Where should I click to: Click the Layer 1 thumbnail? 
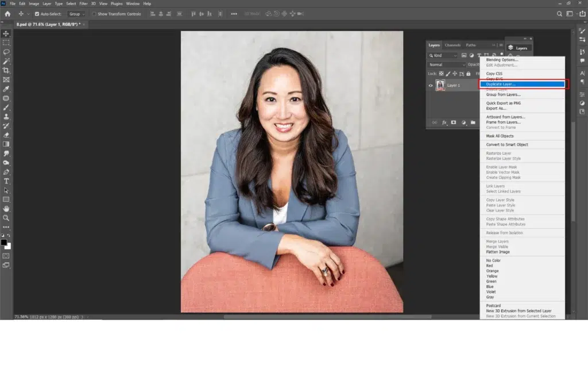[x=441, y=85]
